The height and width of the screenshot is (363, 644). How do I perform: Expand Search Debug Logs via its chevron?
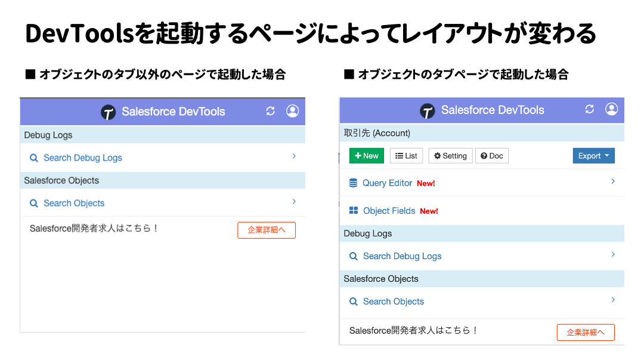[x=293, y=157]
